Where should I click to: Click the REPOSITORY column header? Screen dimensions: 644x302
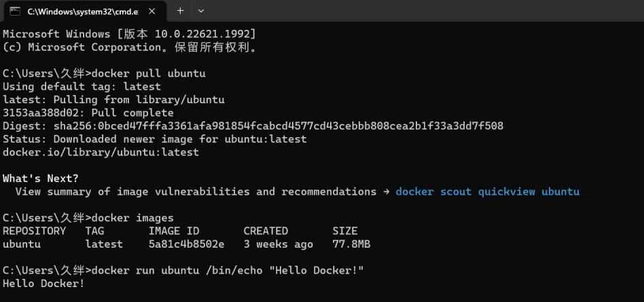point(35,231)
